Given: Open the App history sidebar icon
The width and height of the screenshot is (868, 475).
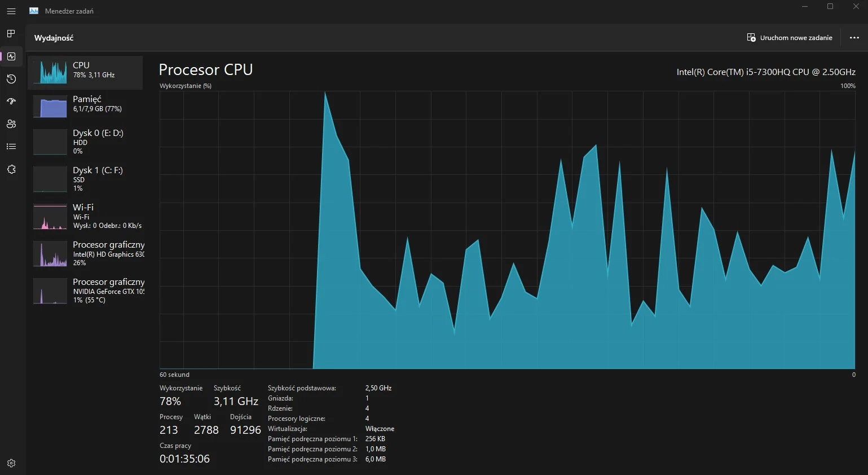Looking at the screenshot, I should coord(11,79).
